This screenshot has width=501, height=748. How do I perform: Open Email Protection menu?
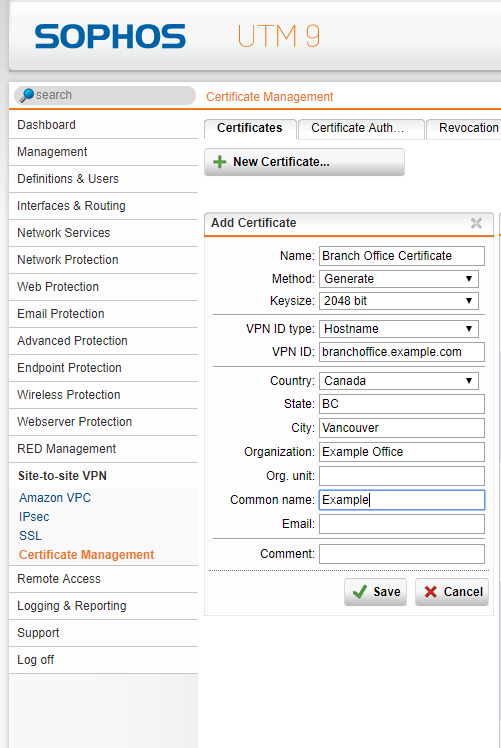click(x=103, y=314)
